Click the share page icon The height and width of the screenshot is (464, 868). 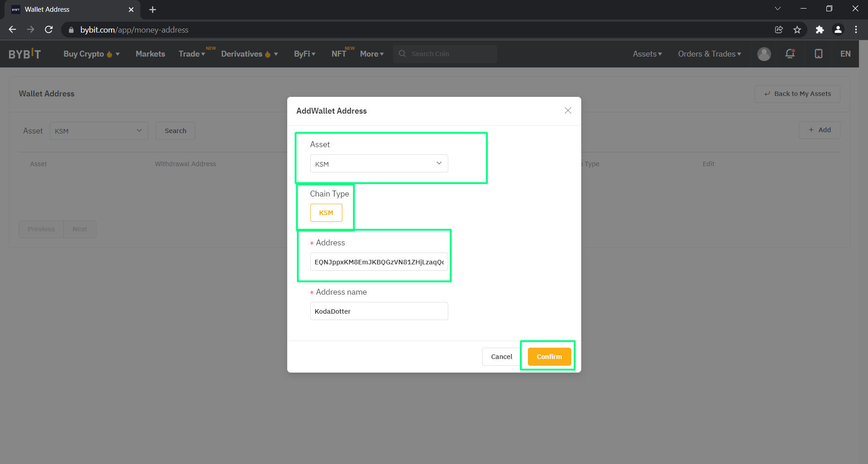point(779,30)
